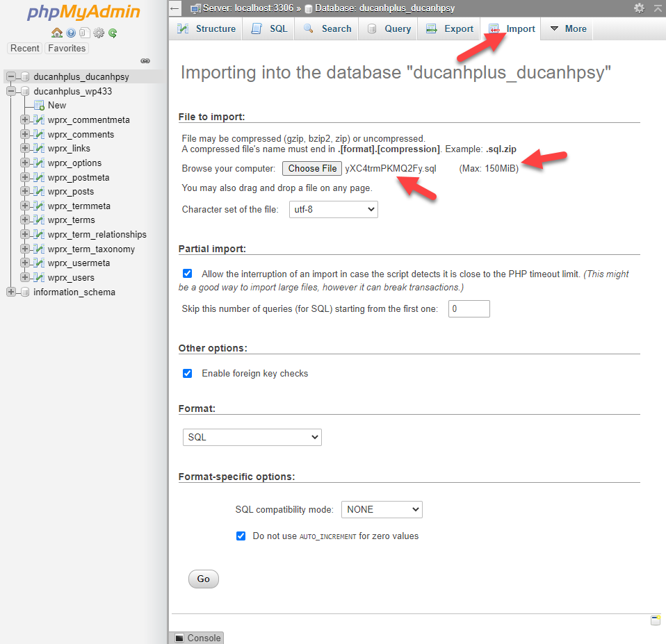
Task: Expand the wprx_posts table in the tree
Action: point(24,191)
